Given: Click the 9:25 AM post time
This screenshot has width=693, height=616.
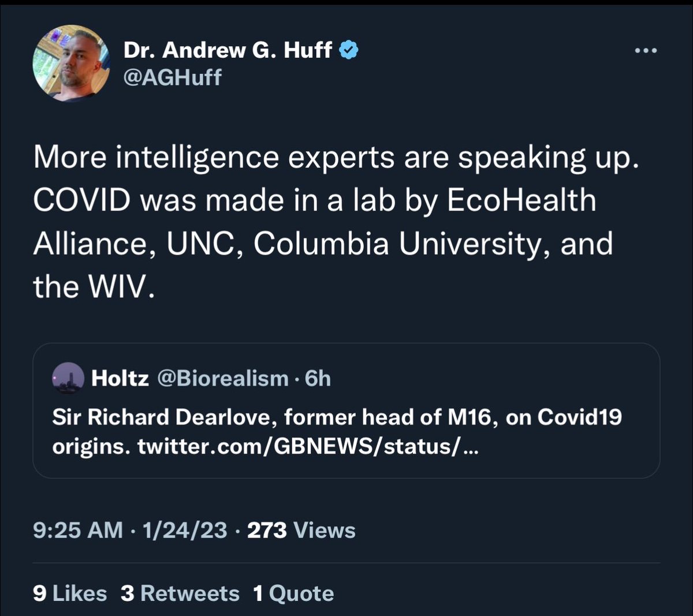Looking at the screenshot, I should click(x=77, y=530).
